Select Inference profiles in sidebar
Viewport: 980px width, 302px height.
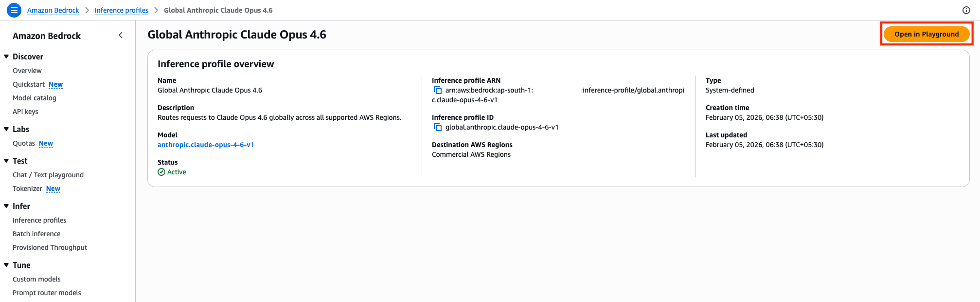39,220
